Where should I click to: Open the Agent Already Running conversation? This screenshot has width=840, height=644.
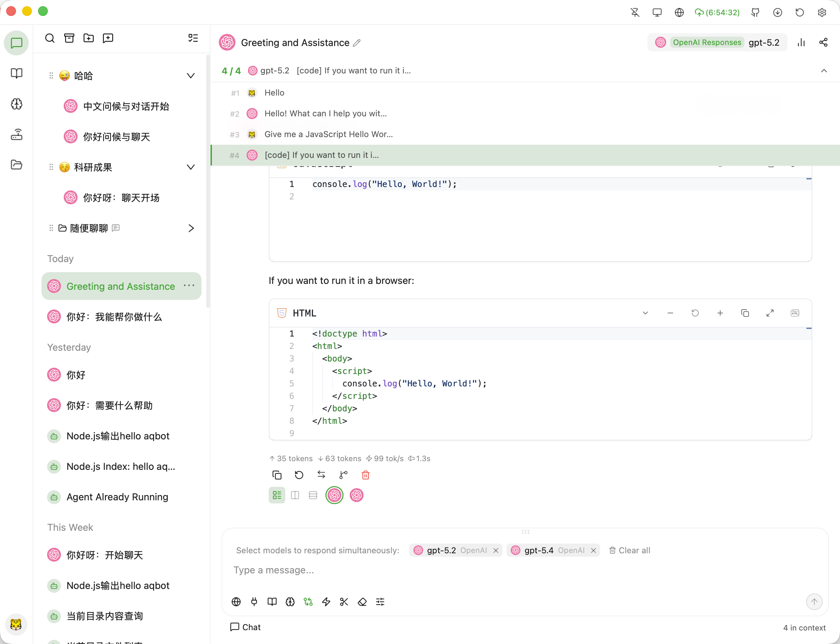tap(117, 497)
